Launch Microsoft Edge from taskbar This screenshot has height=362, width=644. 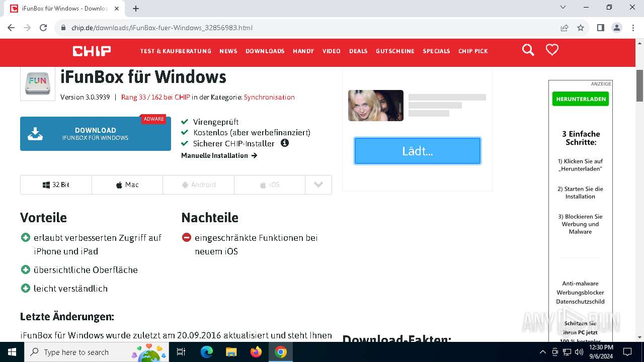coord(207,352)
